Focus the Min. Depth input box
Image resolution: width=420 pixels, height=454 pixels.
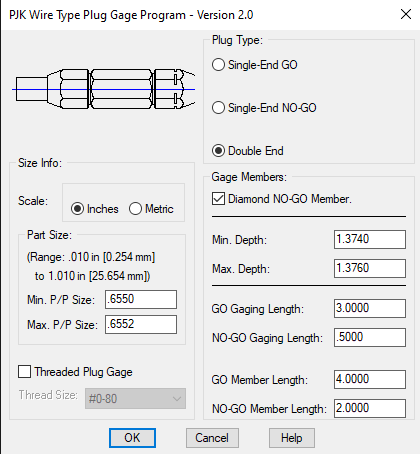pyautogui.click(x=370, y=239)
